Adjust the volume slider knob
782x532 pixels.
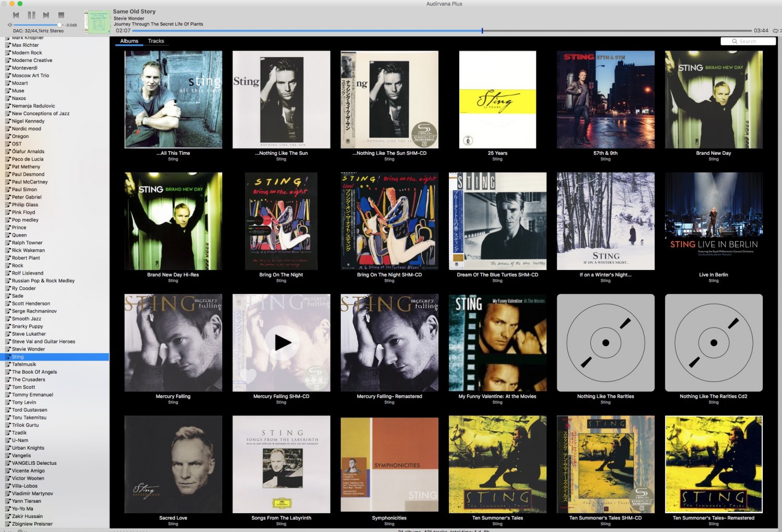(59, 25)
